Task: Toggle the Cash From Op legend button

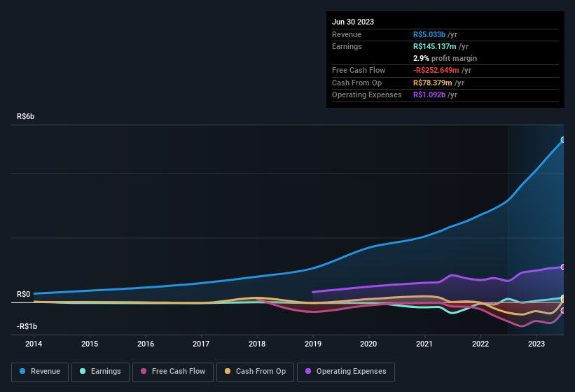Action: (x=255, y=372)
